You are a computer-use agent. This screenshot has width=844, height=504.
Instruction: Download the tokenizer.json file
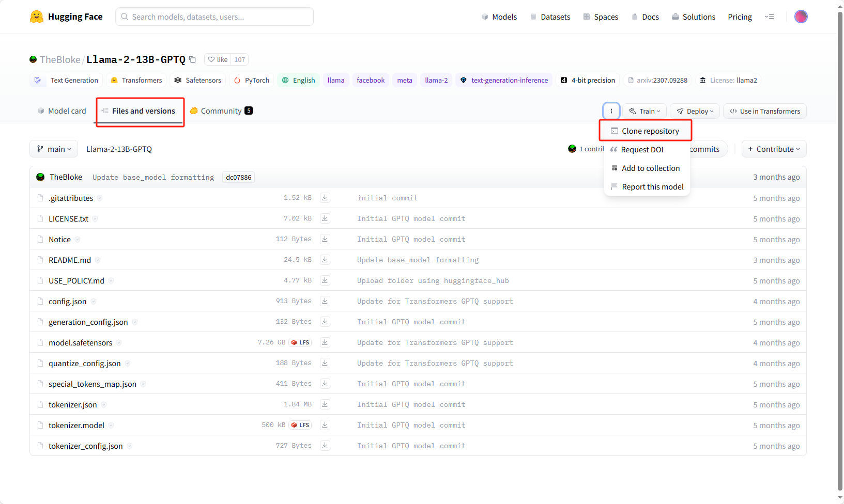click(x=325, y=404)
